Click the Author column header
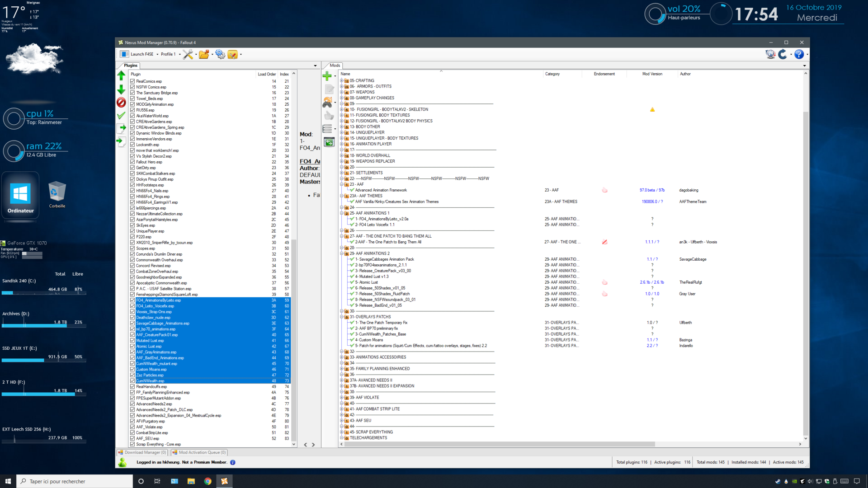 (x=685, y=74)
